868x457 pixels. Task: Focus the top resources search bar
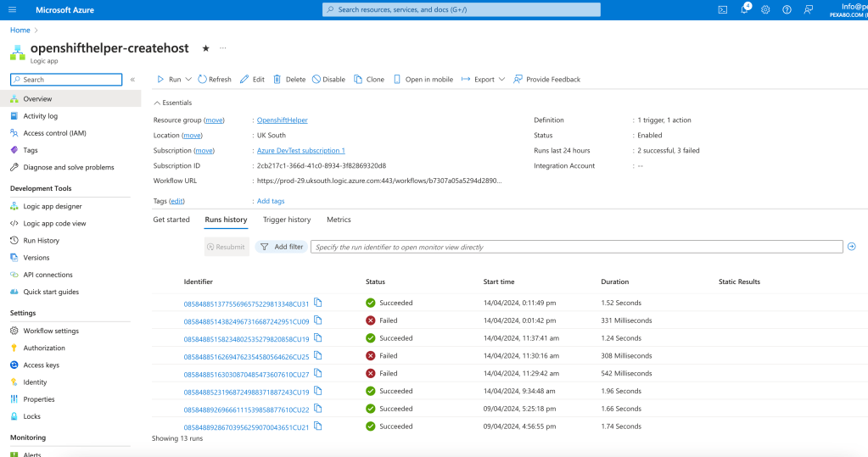pos(461,10)
